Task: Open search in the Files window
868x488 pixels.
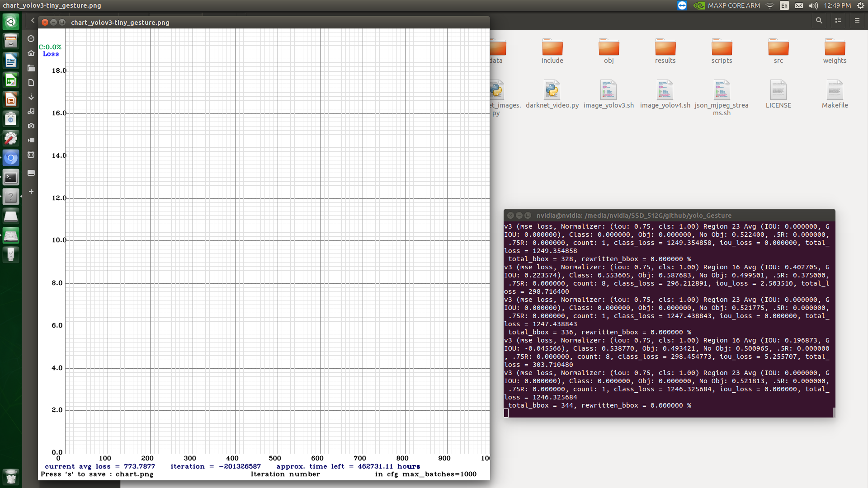Action: coord(819,20)
